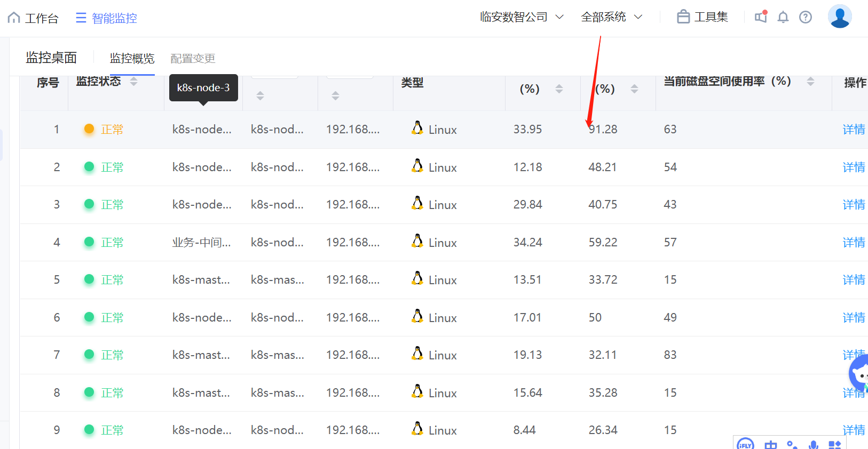Image resolution: width=868 pixels, height=449 pixels.
Task: Click the Linux penguin icon in row 1
Action: pos(417,128)
